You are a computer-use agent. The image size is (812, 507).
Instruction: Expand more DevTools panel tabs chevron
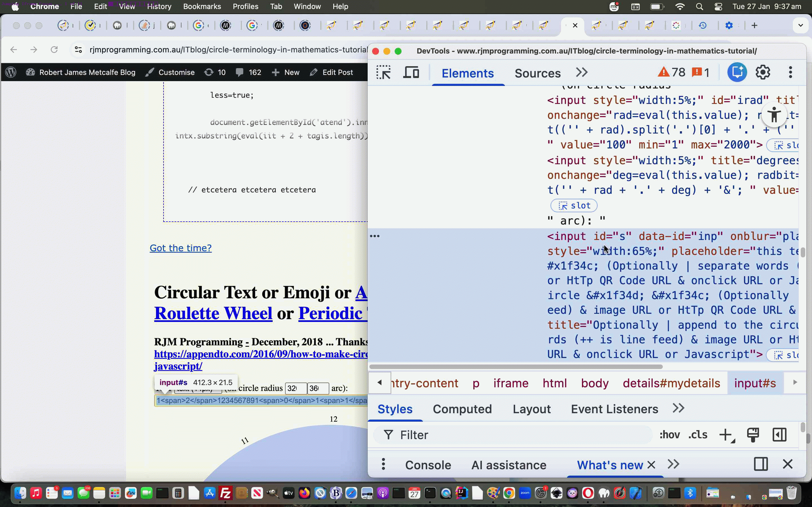coord(581,72)
